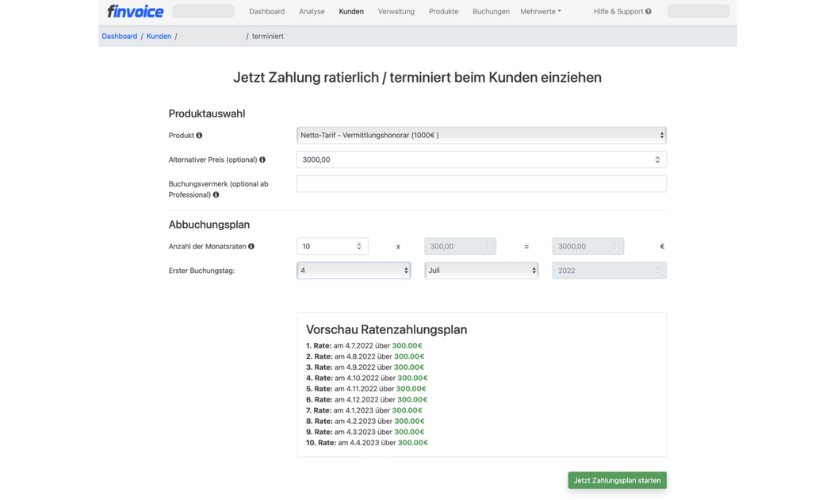This screenshot has height=500, width=836.
Task: Open the Analyse menu item
Action: tap(311, 11)
